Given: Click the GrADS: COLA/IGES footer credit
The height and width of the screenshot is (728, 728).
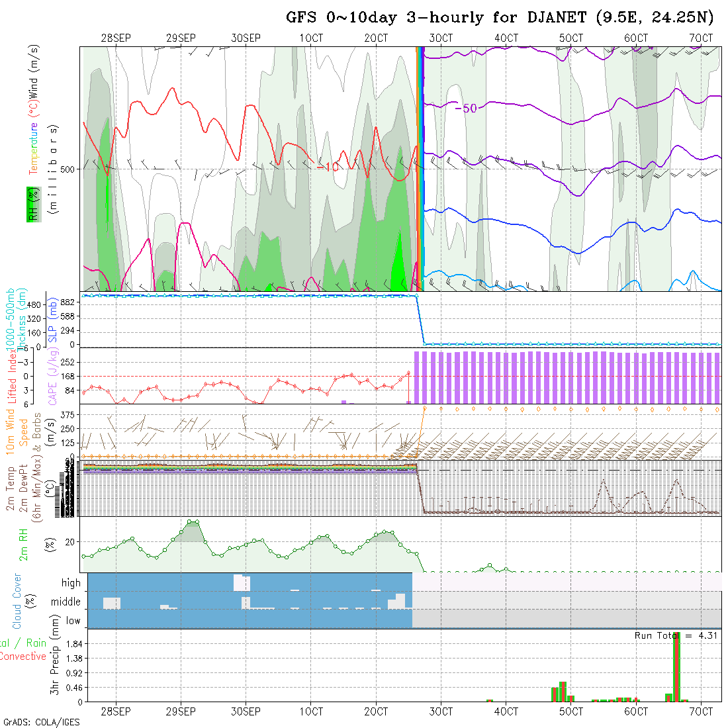Looking at the screenshot, I should [x=41, y=722].
